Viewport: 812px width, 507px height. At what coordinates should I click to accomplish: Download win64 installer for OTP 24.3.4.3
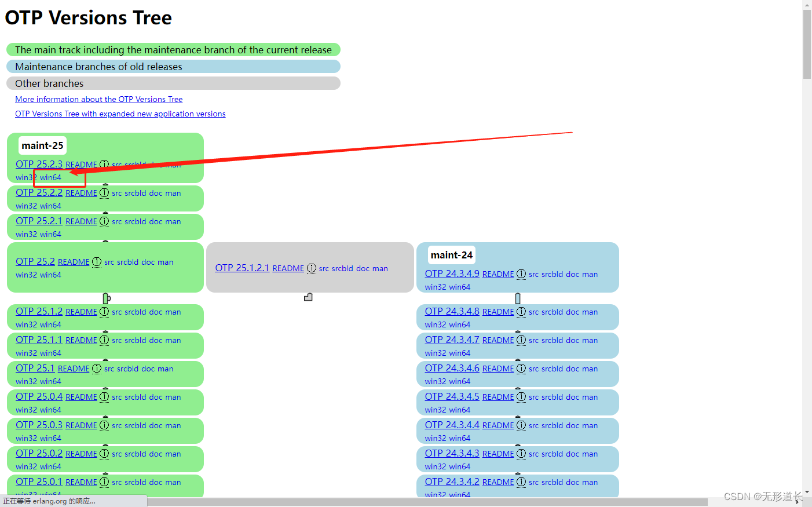tap(459, 466)
